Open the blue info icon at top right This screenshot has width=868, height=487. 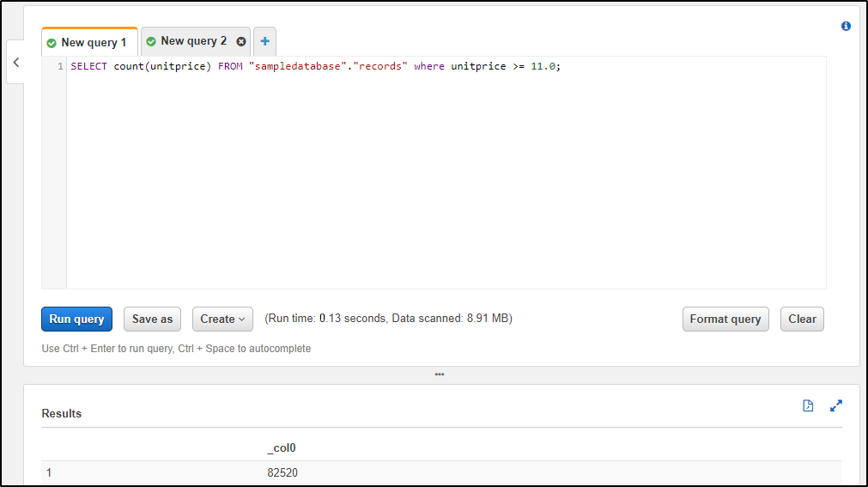pos(846,27)
